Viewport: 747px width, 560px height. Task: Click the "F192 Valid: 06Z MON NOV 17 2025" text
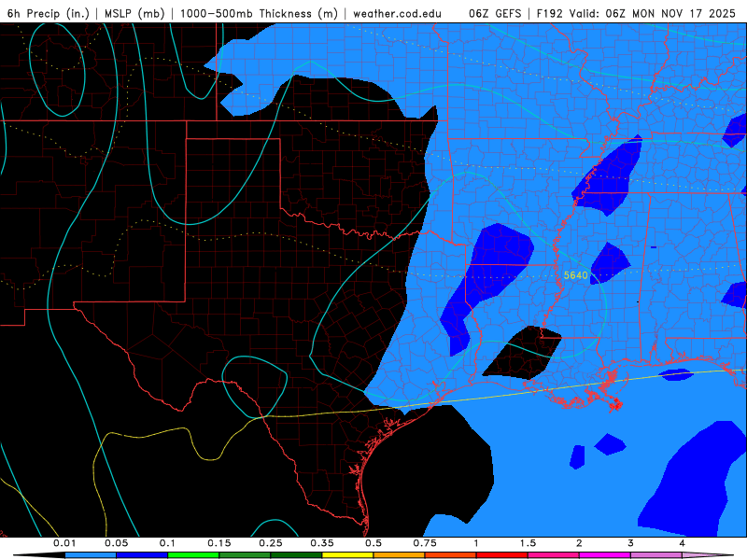pos(636,13)
